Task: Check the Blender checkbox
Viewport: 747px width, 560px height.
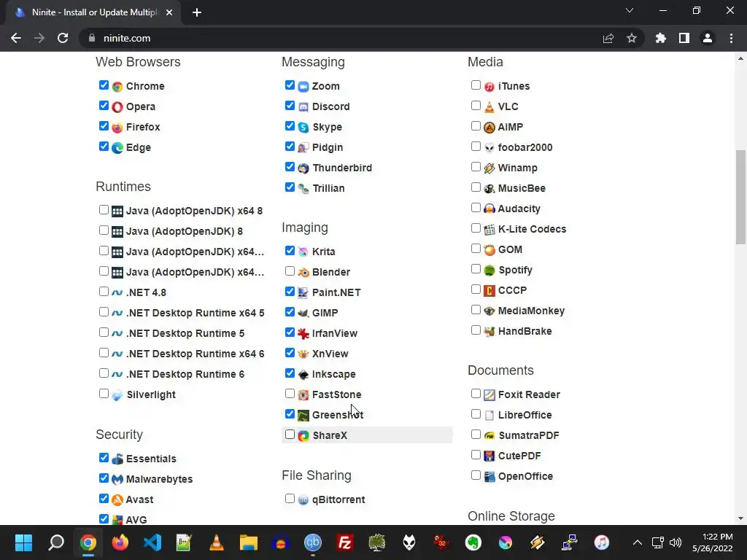Action: tap(290, 271)
